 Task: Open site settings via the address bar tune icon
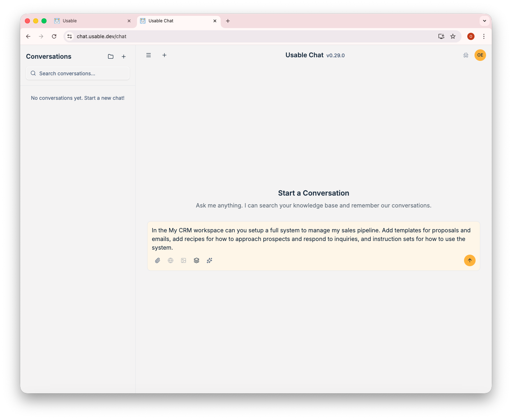(x=69, y=36)
